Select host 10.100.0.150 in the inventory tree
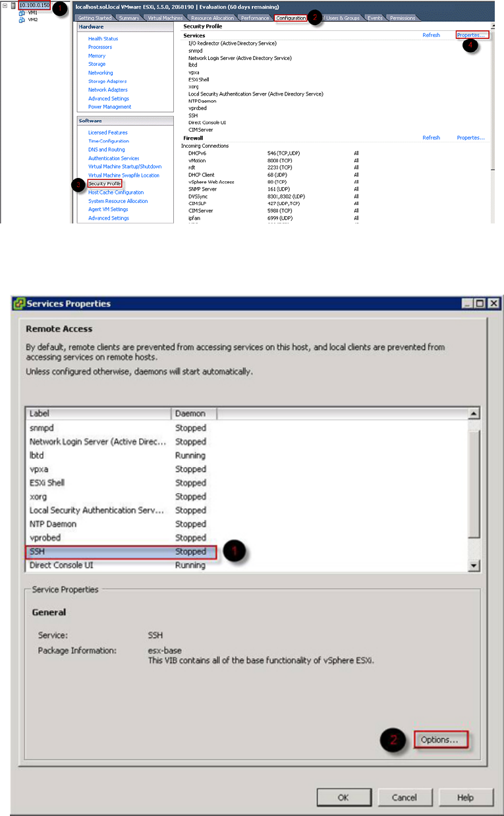Viewport: 504px width, 816px height. pyautogui.click(x=34, y=5)
